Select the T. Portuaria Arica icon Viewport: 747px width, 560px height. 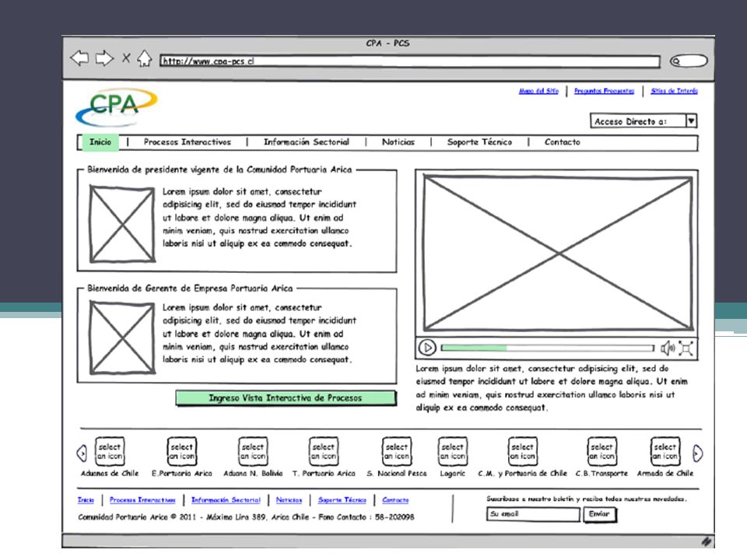coord(324,451)
